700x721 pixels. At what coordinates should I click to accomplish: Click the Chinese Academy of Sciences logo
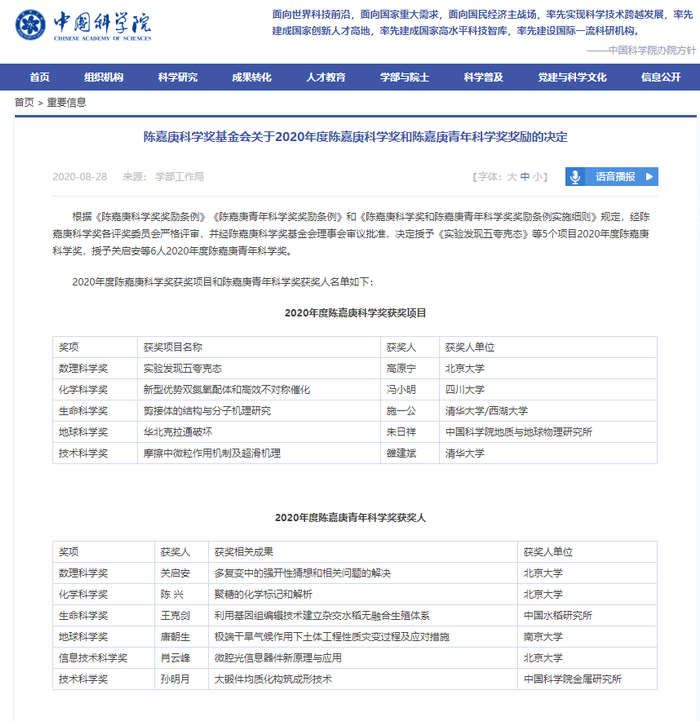pos(83,25)
